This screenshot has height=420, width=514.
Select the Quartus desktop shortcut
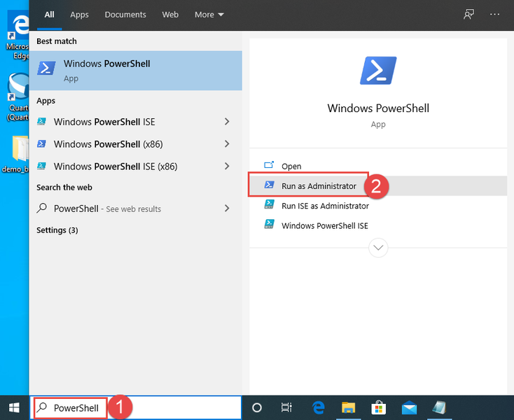coord(18,97)
